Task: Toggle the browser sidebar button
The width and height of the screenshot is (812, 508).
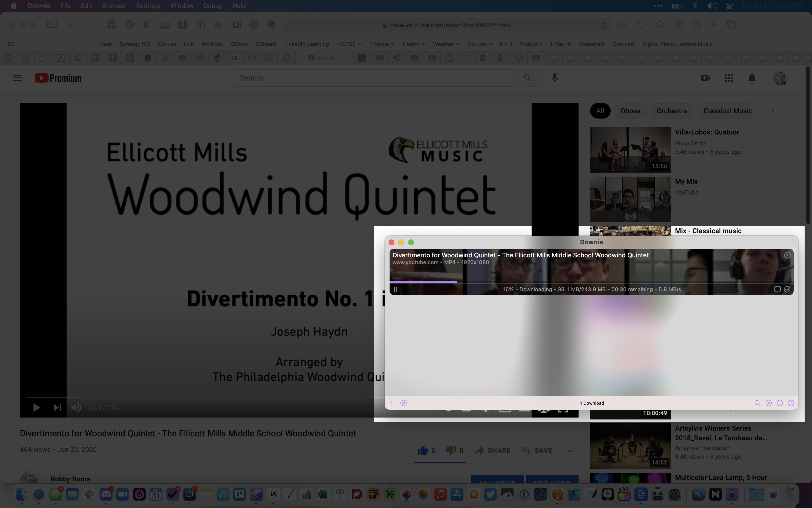Action: point(52,24)
